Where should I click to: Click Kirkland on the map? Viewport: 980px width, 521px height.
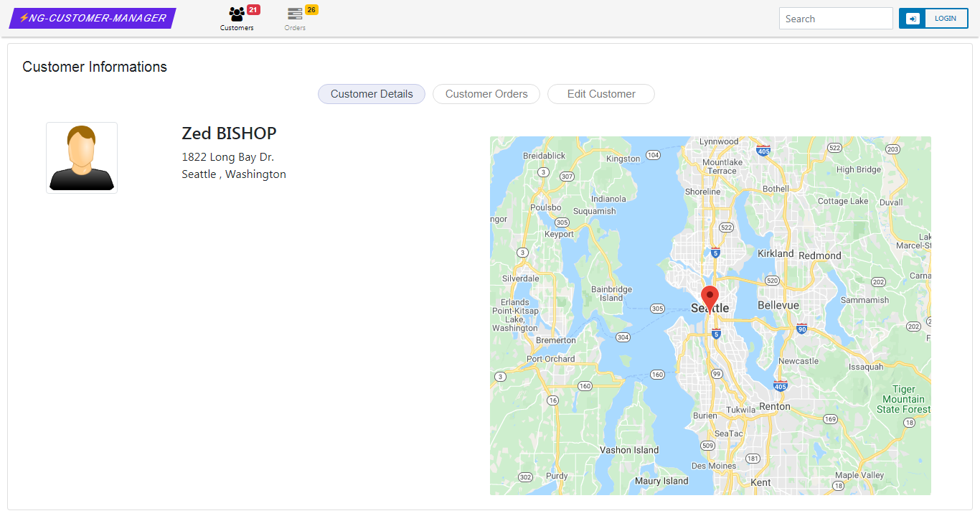pos(776,254)
